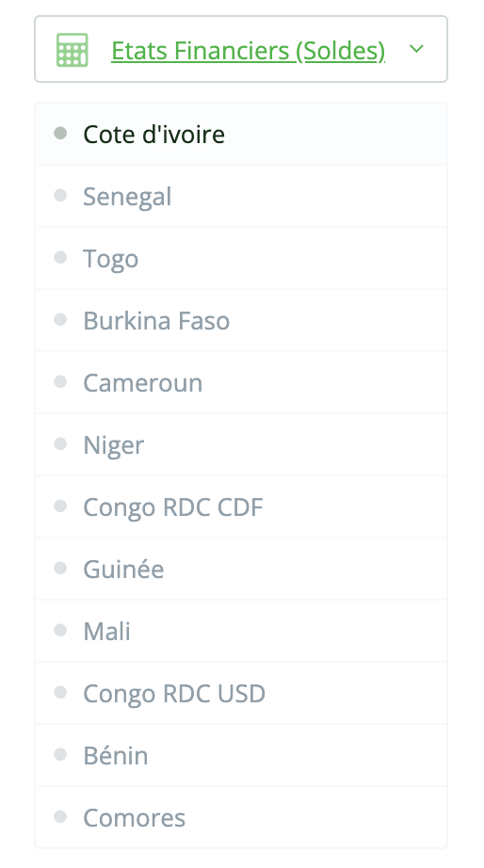Choose the Togo entry
This screenshot has width=484, height=868.
[x=241, y=258]
